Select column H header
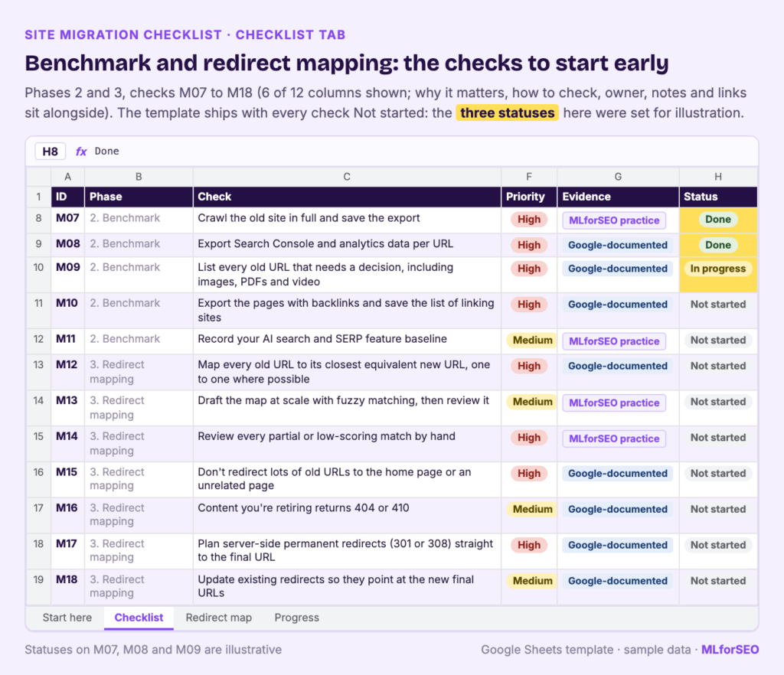 tap(718, 177)
